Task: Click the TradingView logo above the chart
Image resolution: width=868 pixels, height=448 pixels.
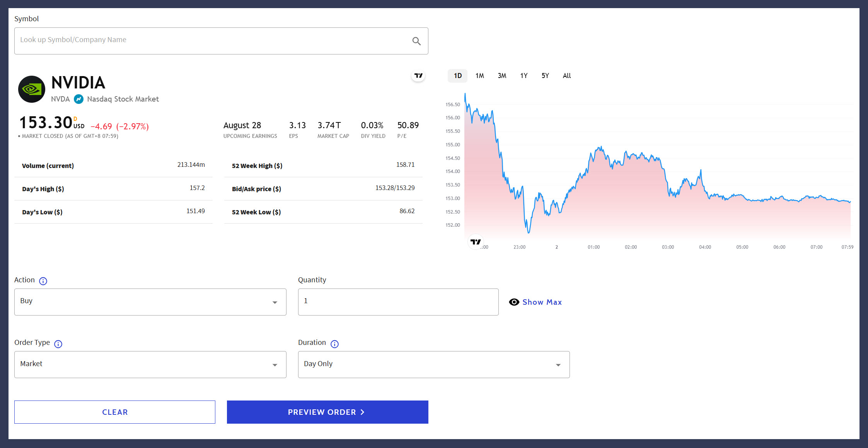Action: (418, 76)
